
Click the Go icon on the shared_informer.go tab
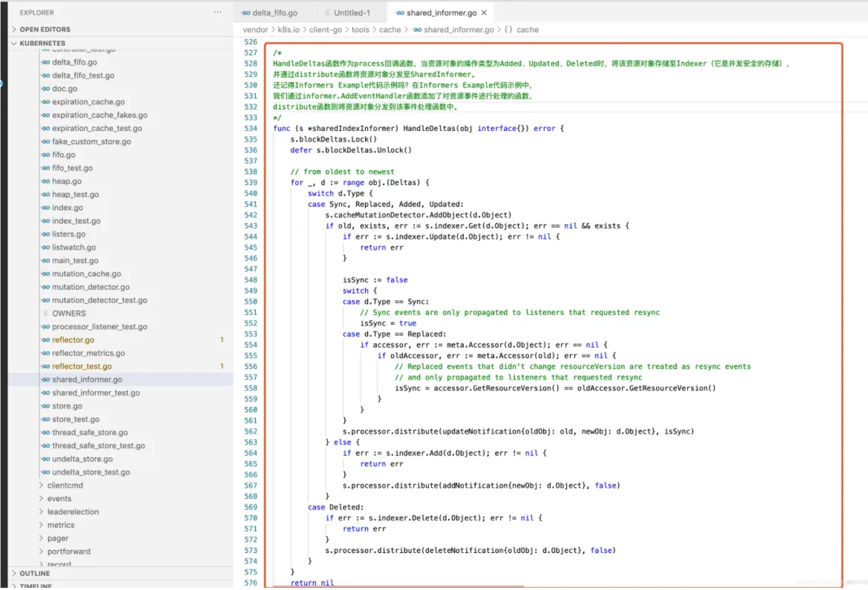(400, 13)
